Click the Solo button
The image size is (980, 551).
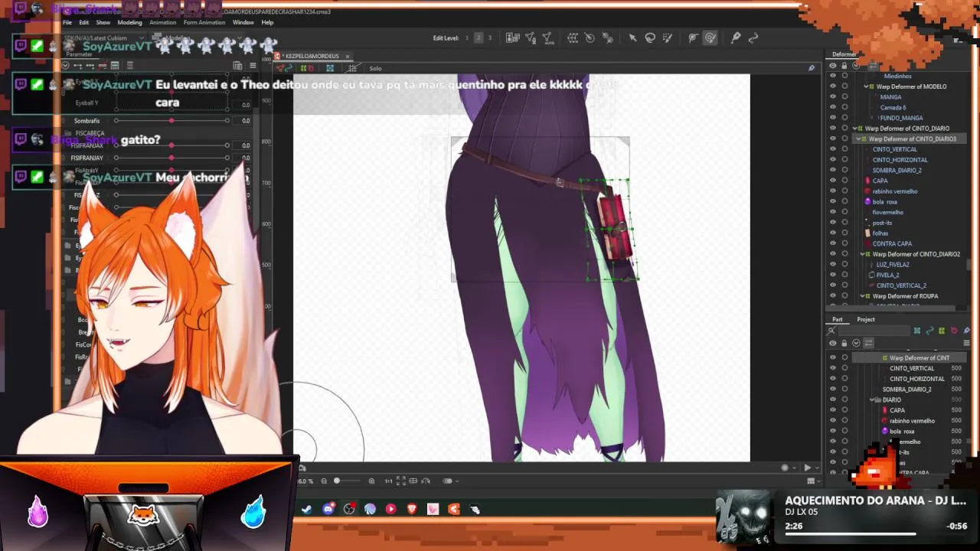(375, 68)
